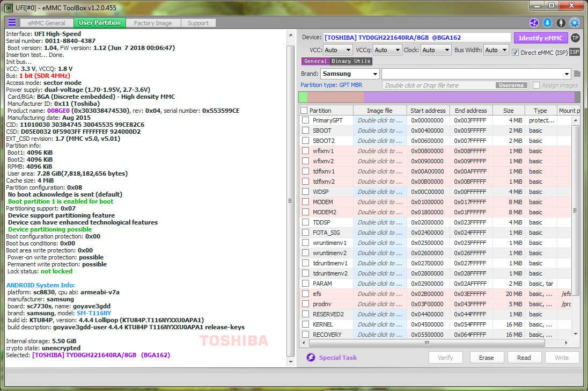Click the partition table down scroll arrow
Image resolution: width=588 pixels, height=391 pixels.
576,334
